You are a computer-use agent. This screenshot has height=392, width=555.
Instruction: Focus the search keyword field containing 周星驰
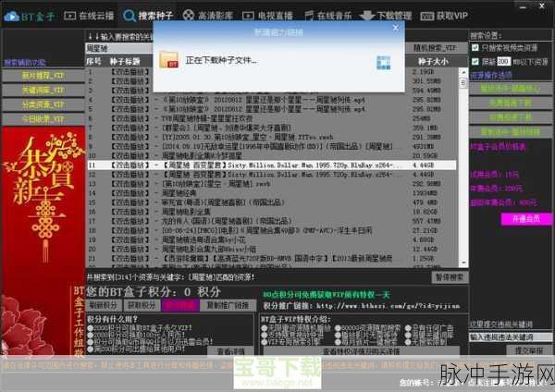pyautogui.click(x=119, y=48)
